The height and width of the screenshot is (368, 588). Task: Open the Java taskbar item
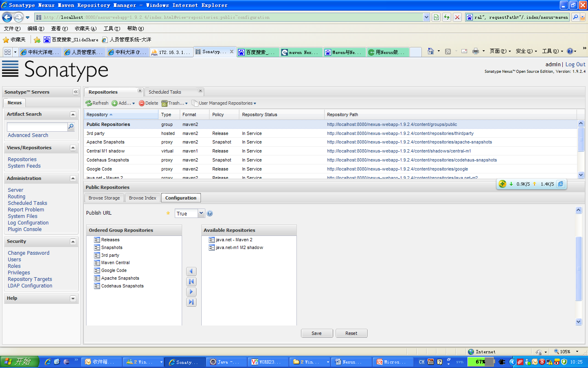[x=226, y=362]
